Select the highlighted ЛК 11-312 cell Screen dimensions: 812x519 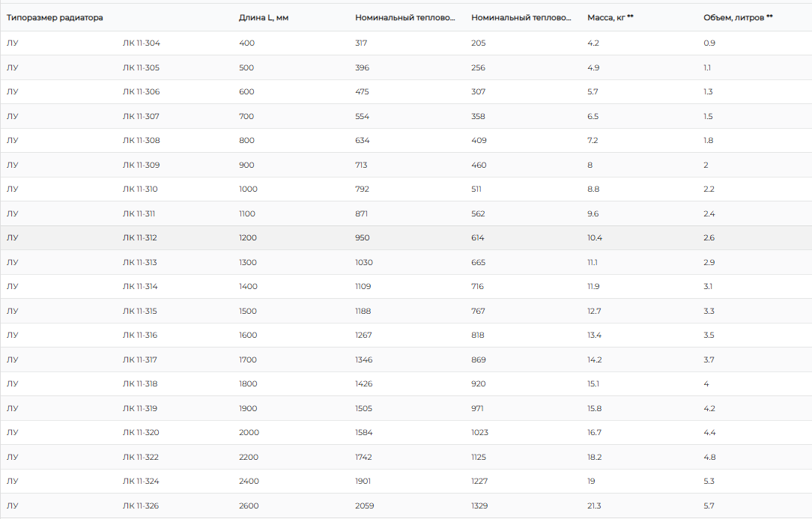coord(140,238)
